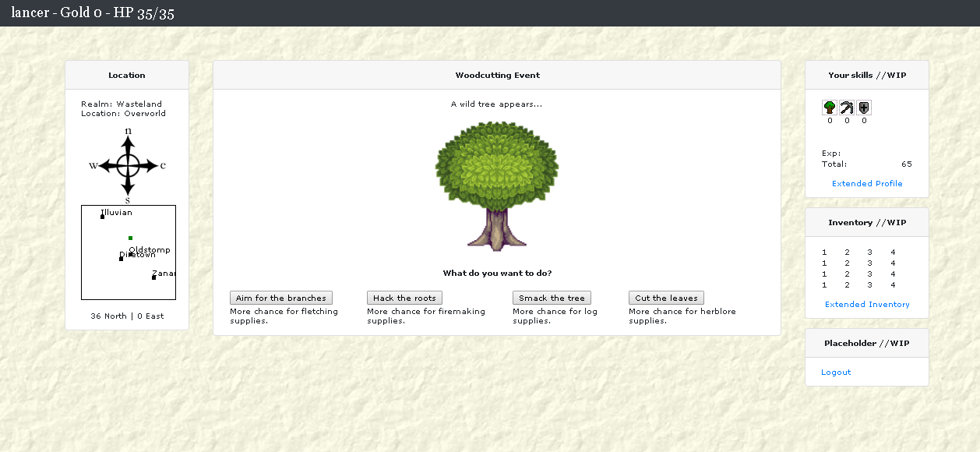This screenshot has width=980, height=452.
Task: Click the wild tree image
Action: point(496,185)
